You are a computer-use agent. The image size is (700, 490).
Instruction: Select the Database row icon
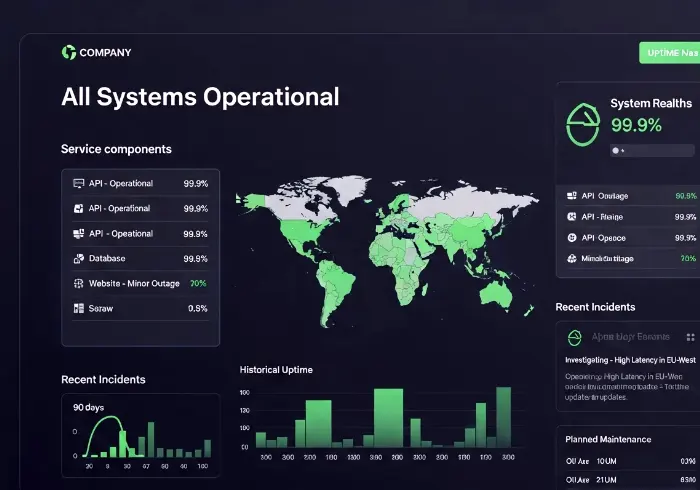79,258
